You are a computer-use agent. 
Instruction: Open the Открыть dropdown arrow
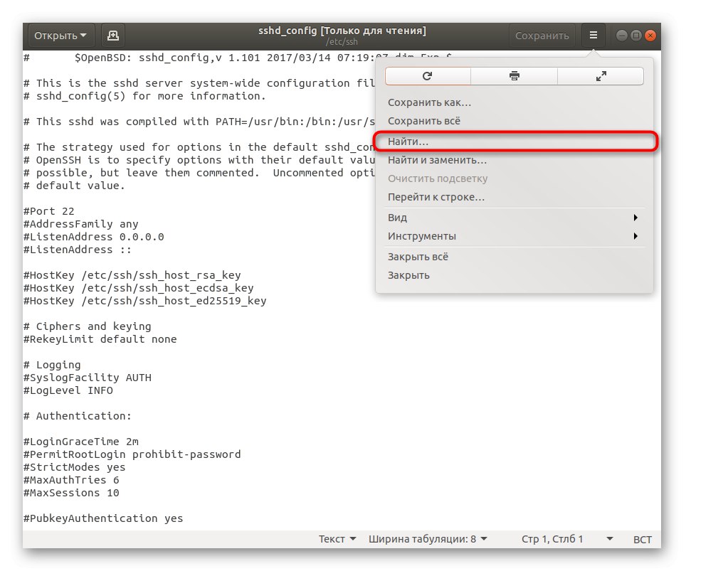point(83,34)
